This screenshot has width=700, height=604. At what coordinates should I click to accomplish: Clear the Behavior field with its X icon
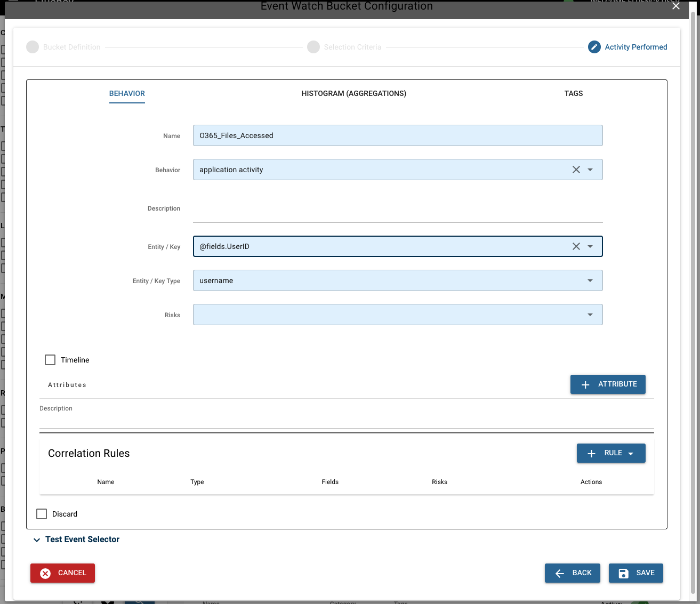click(576, 170)
